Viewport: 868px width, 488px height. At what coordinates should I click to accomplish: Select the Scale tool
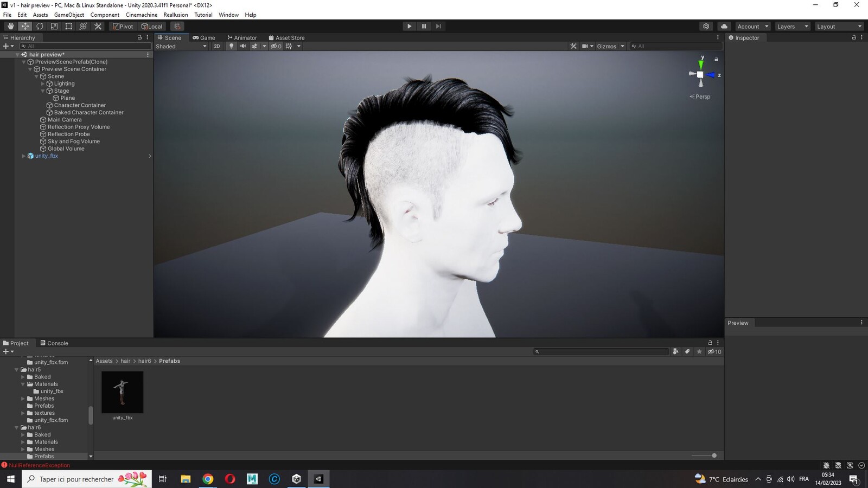54,26
